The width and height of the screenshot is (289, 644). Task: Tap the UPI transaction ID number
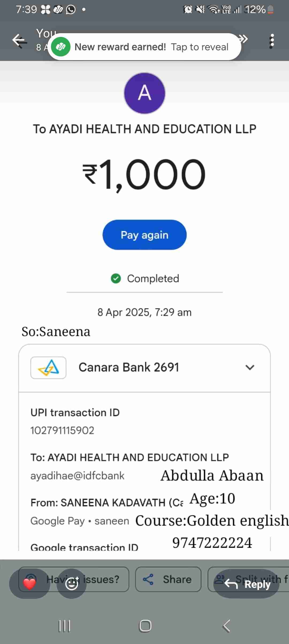[62, 431]
